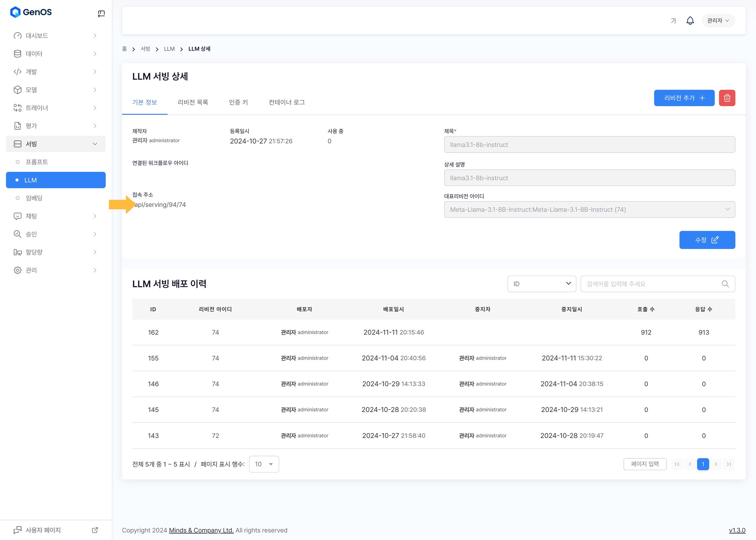Click the red trash delete button
The width and height of the screenshot is (756, 540).
727,98
